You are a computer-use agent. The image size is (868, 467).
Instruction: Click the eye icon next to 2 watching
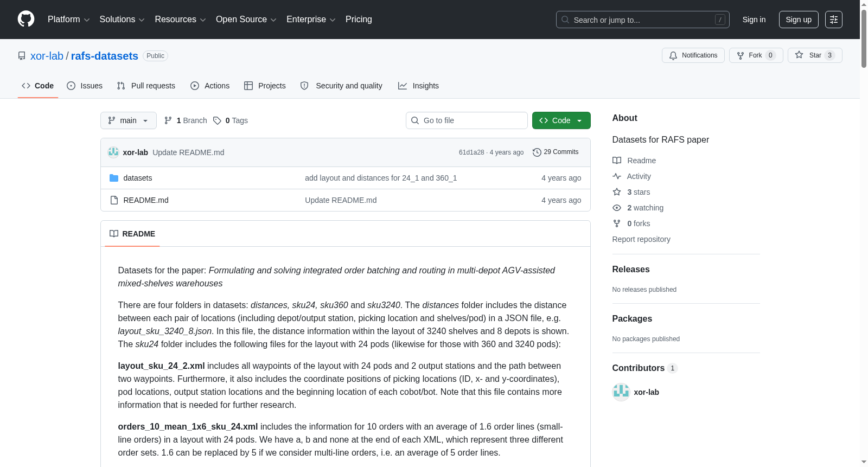(617, 208)
